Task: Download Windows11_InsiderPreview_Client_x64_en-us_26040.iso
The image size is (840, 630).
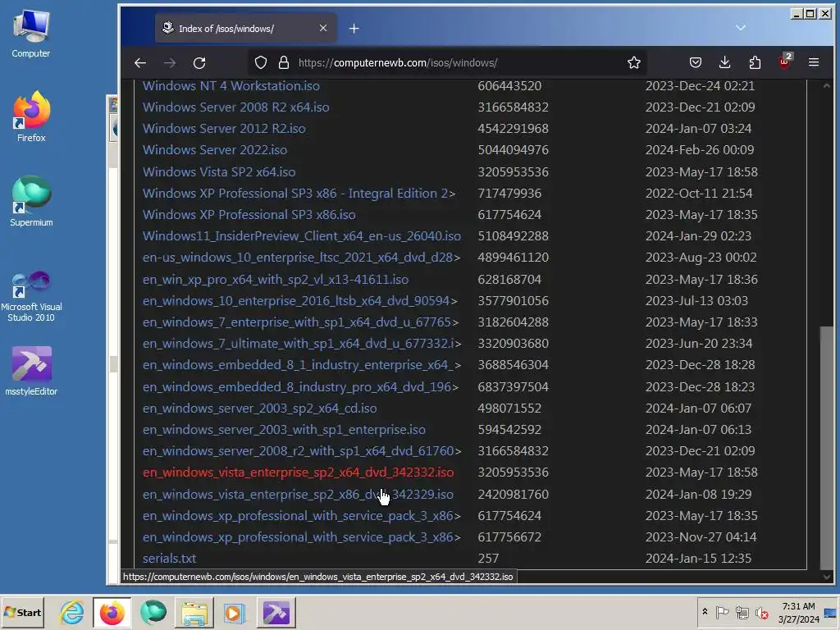Action: [302, 236]
